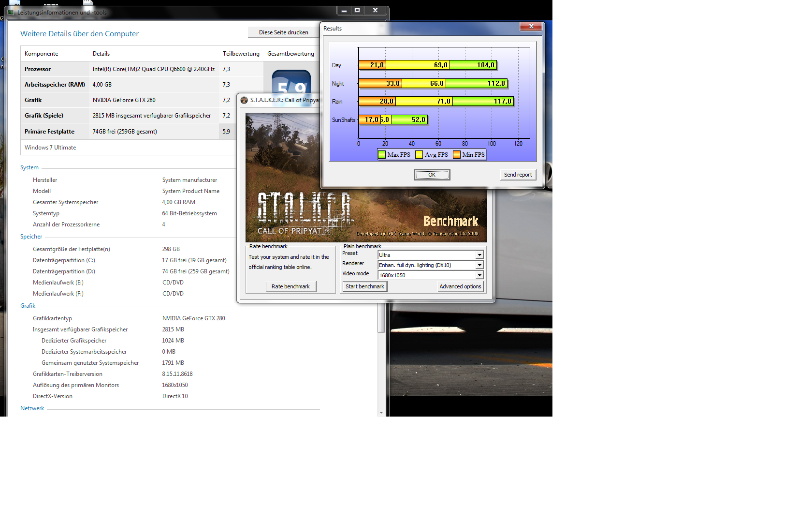Click the Komponente column header
812x508 pixels.
pyautogui.click(x=41, y=54)
